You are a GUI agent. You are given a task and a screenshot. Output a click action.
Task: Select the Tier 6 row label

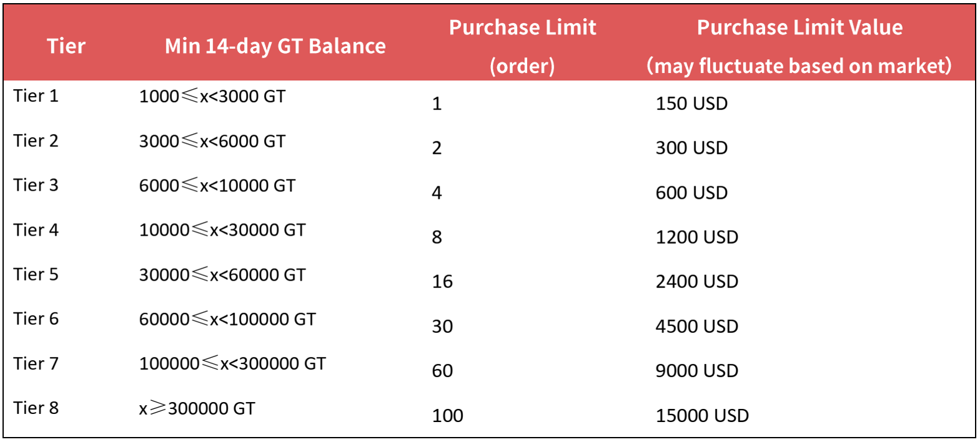(x=36, y=319)
